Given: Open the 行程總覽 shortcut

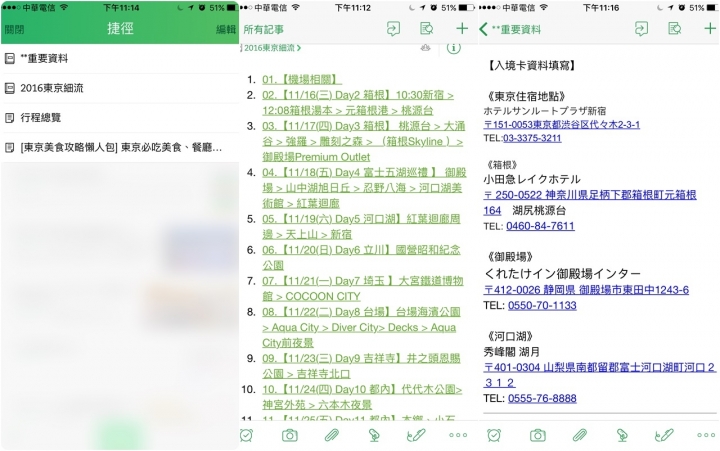Looking at the screenshot, I should pyautogui.click(x=120, y=118).
